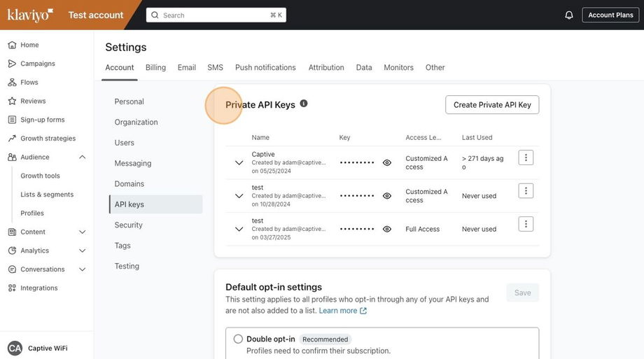Screen dimensions: 644x359
Task: Expand the Captive API key row
Action: (x=239, y=162)
